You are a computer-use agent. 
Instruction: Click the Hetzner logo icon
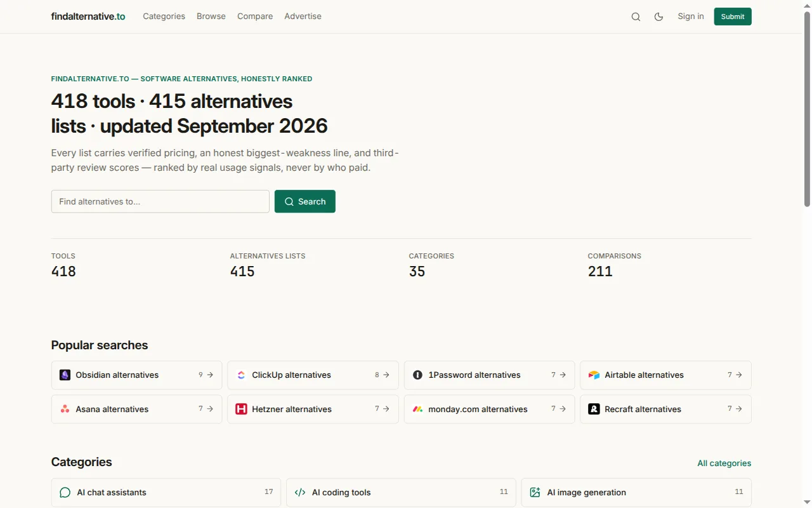(x=241, y=409)
